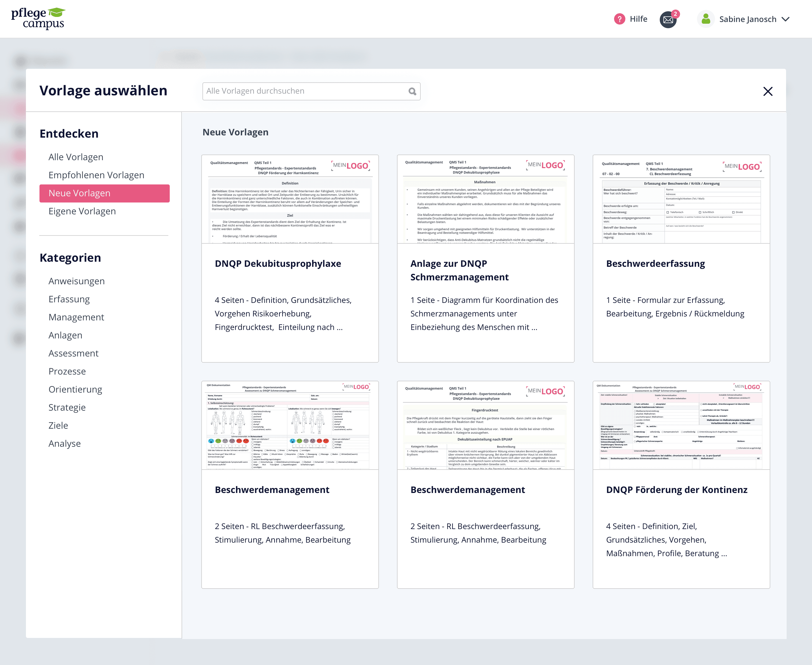Close the Vorlage auswählen dialog

pos(767,92)
